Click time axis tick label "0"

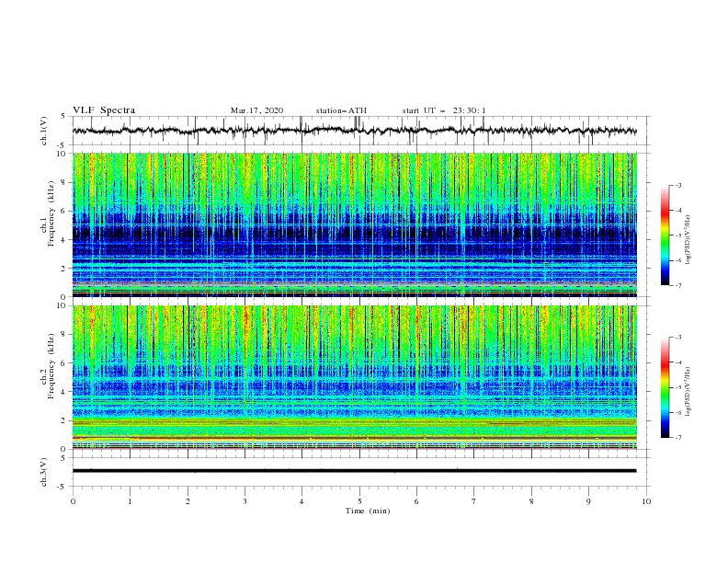tap(73, 501)
